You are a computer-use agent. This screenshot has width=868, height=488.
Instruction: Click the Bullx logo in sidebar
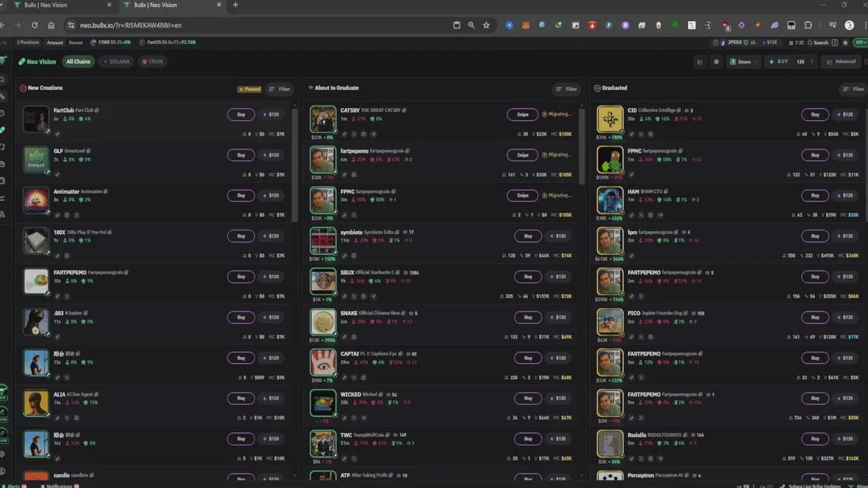[3, 60]
